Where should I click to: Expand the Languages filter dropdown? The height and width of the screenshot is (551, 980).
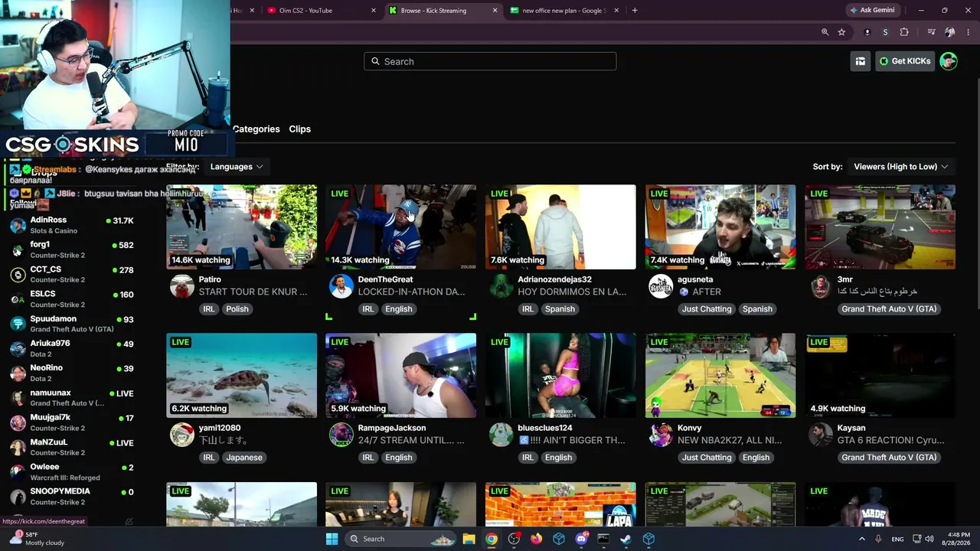click(x=237, y=167)
